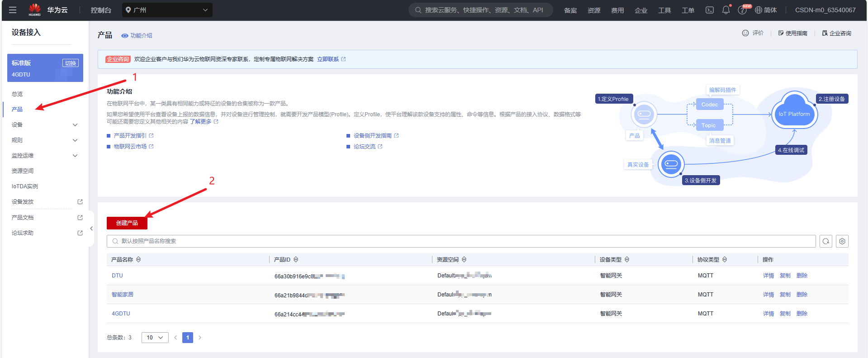Click the notification bell icon
Screen dimensions: 868x358
click(x=726, y=10)
